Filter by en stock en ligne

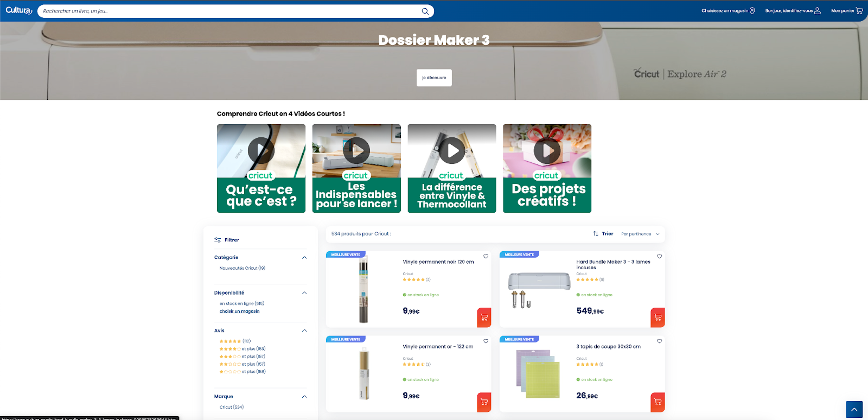click(x=241, y=303)
